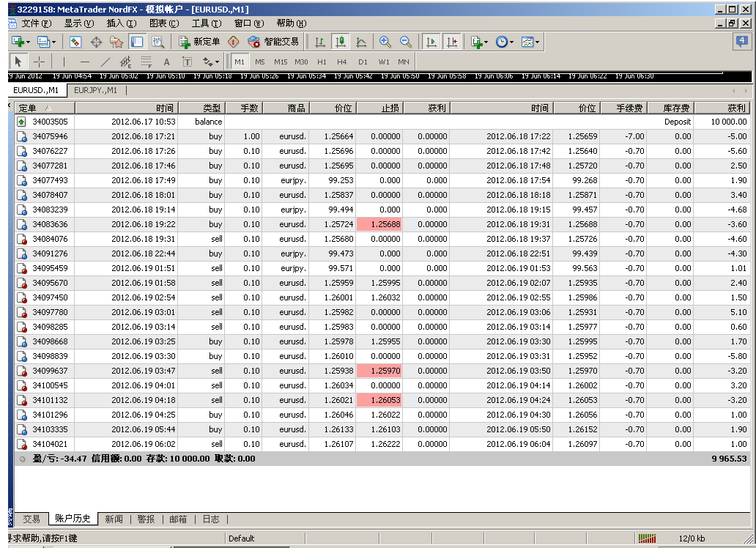Expand the periodicity clock dropdown

tap(511, 42)
